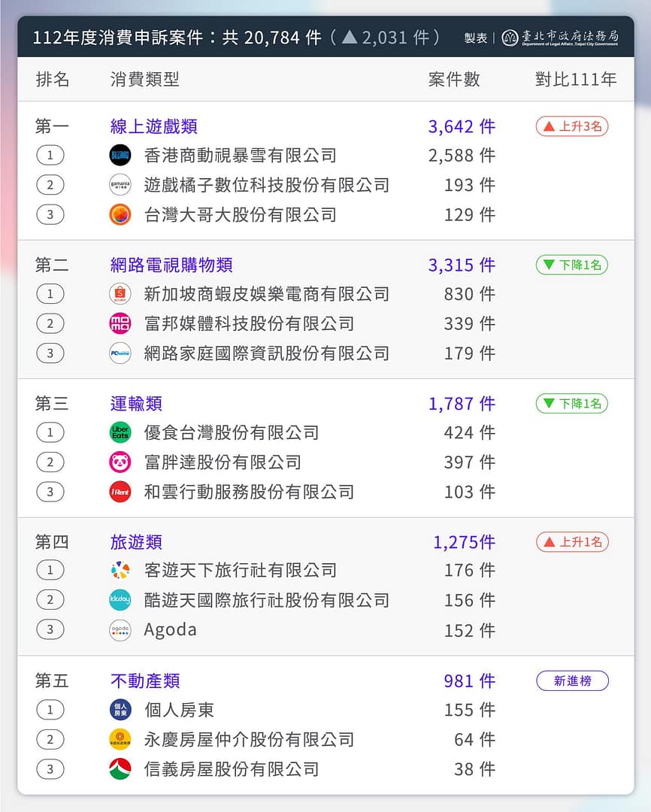Click the 新進榜 badge for 不動產類
The width and height of the screenshot is (651, 812).
click(x=572, y=681)
